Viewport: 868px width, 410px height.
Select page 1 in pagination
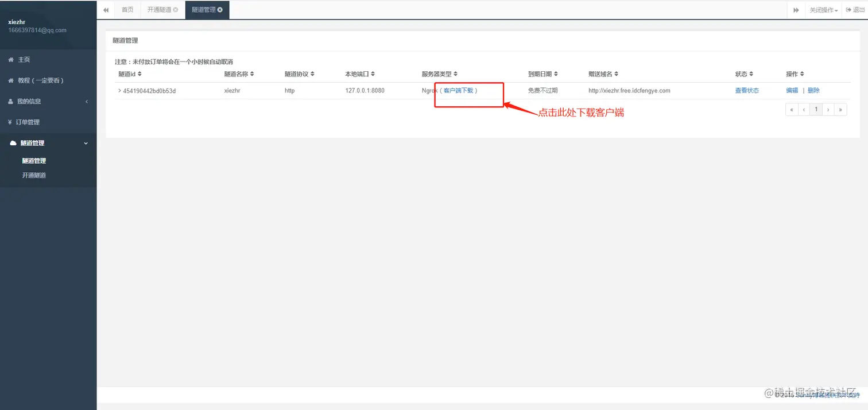click(x=816, y=109)
